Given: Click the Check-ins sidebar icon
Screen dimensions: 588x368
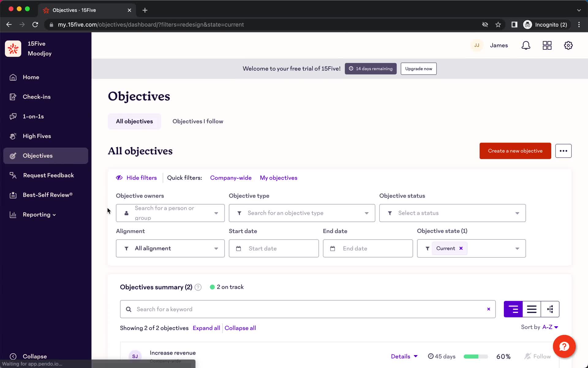Looking at the screenshot, I should pos(13,97).
